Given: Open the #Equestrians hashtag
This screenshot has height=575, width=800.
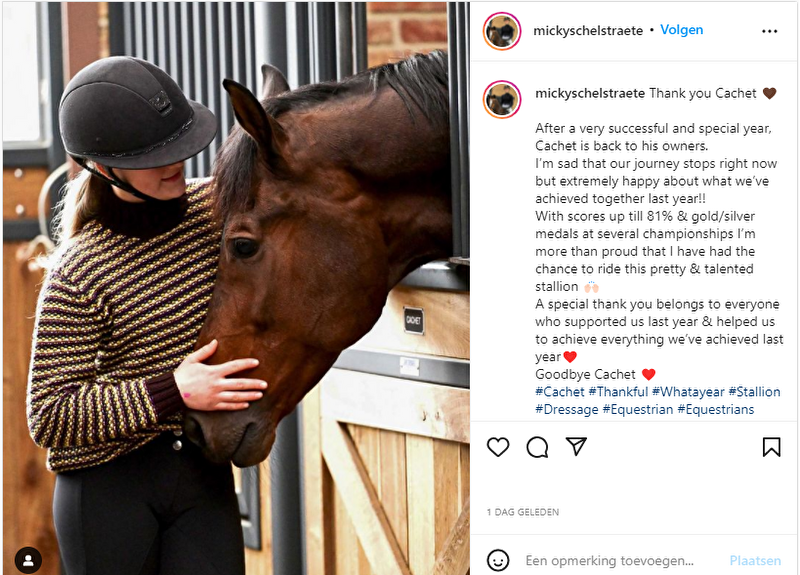Looking at the screenshot, I should (716, 409).
